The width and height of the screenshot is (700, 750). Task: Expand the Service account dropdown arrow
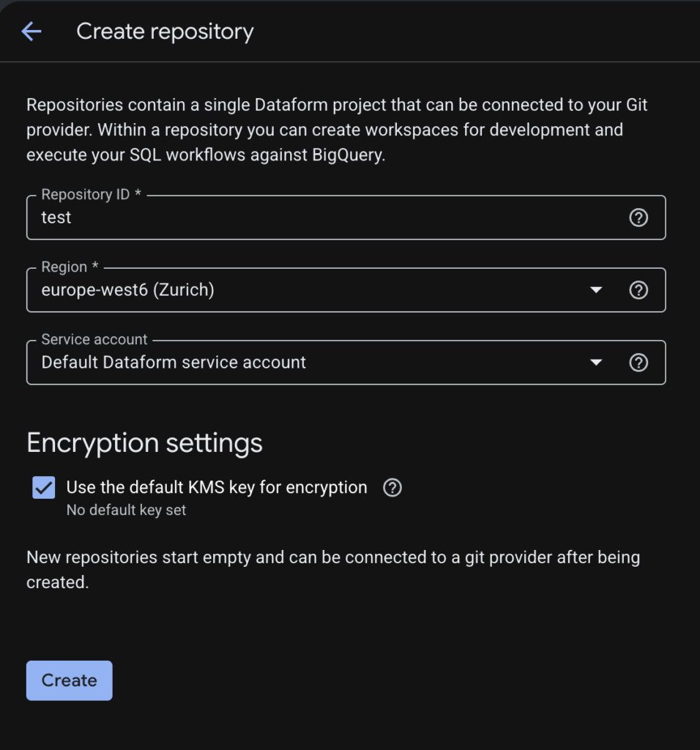coord(596,363)
